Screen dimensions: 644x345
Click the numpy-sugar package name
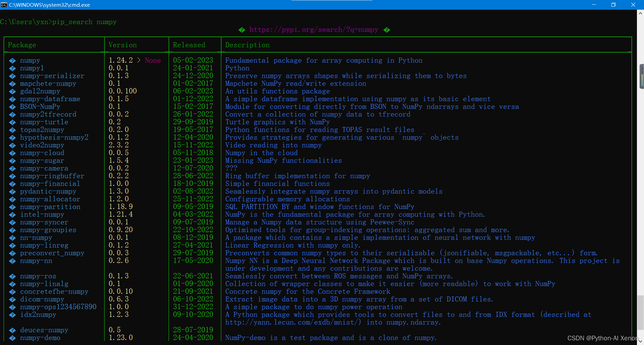coord(42,160)
